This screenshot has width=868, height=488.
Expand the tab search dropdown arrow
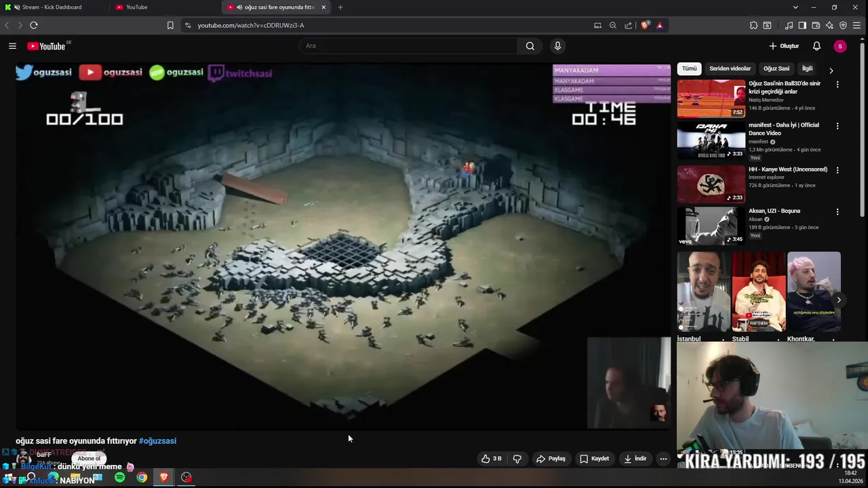pyautogui.click(x=795, y=7)
